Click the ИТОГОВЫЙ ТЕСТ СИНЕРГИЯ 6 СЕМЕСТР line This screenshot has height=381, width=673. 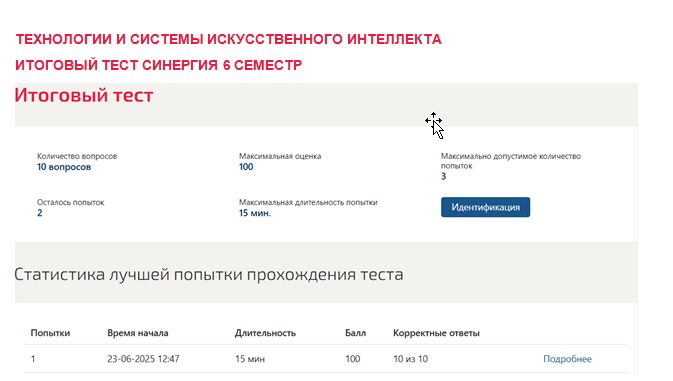158,65
